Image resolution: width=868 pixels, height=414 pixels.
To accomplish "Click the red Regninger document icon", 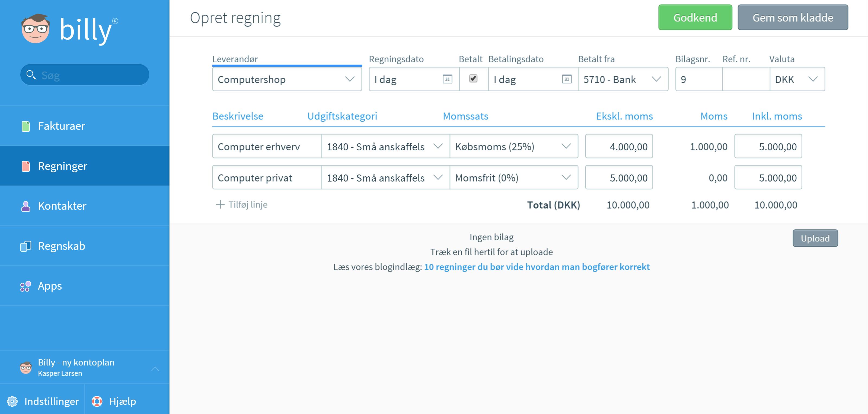I will pos(25,166).
